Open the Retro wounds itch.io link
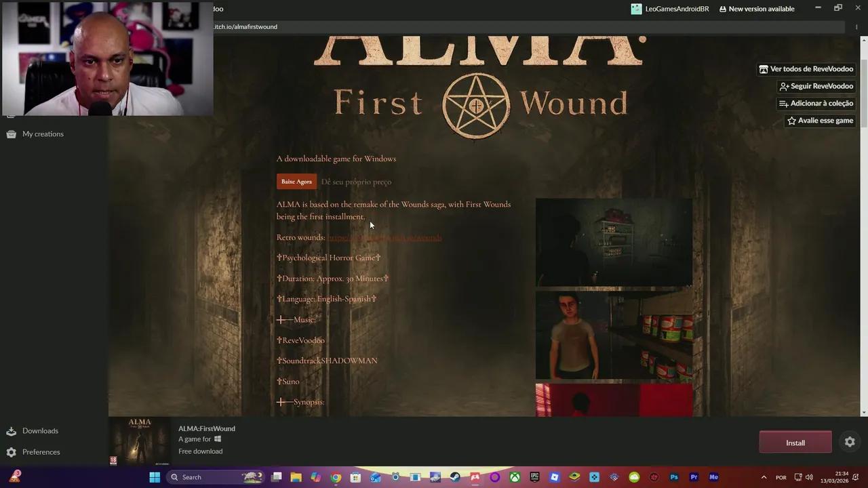The width and height of the screenshot is (868, 488). 384,237
